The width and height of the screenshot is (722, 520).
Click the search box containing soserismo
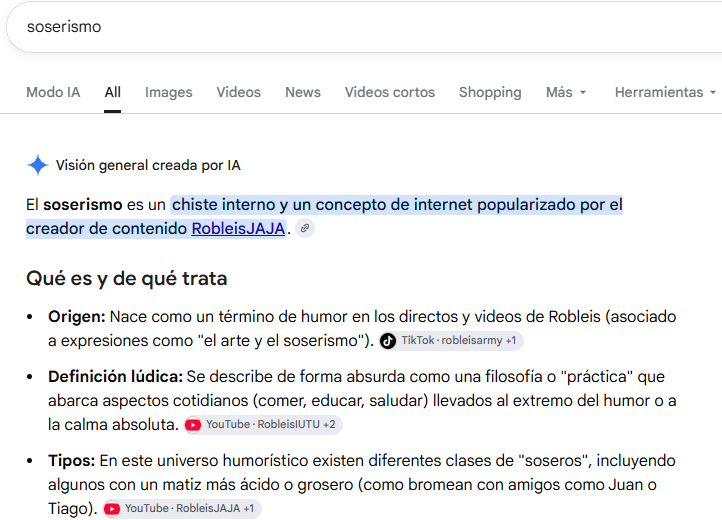point(364,27)
